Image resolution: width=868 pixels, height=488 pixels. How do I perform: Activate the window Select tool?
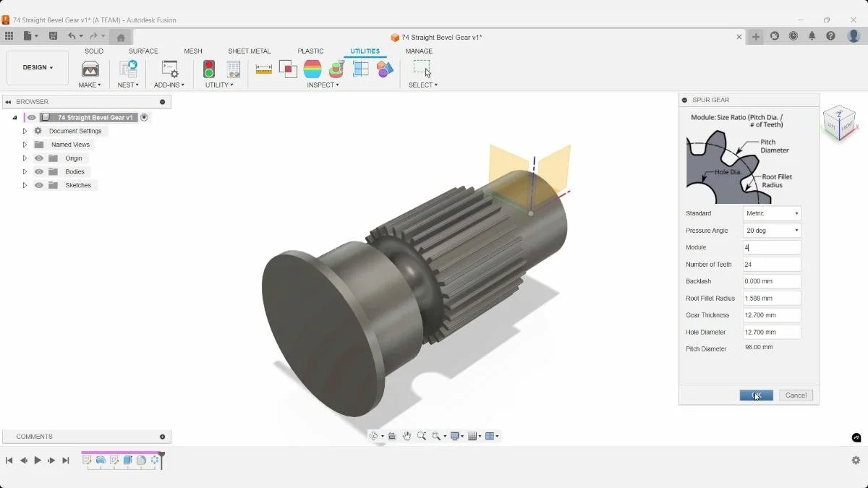click(422, 69)
